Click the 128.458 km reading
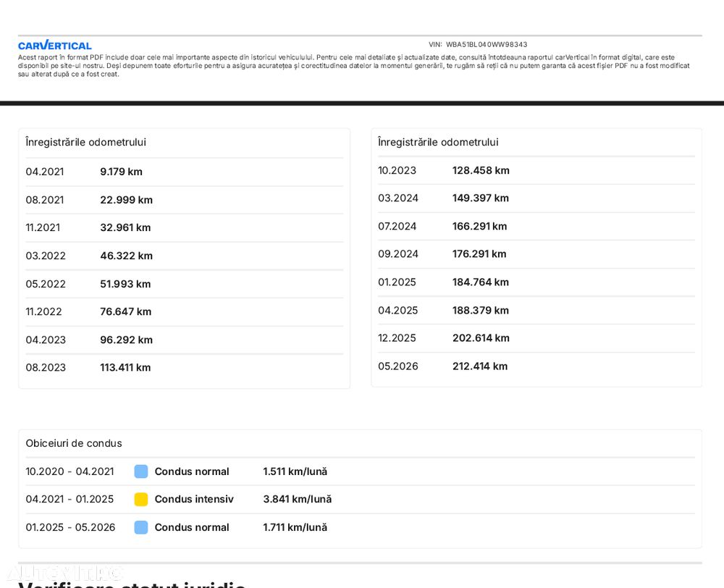 (x=481, y=170)
